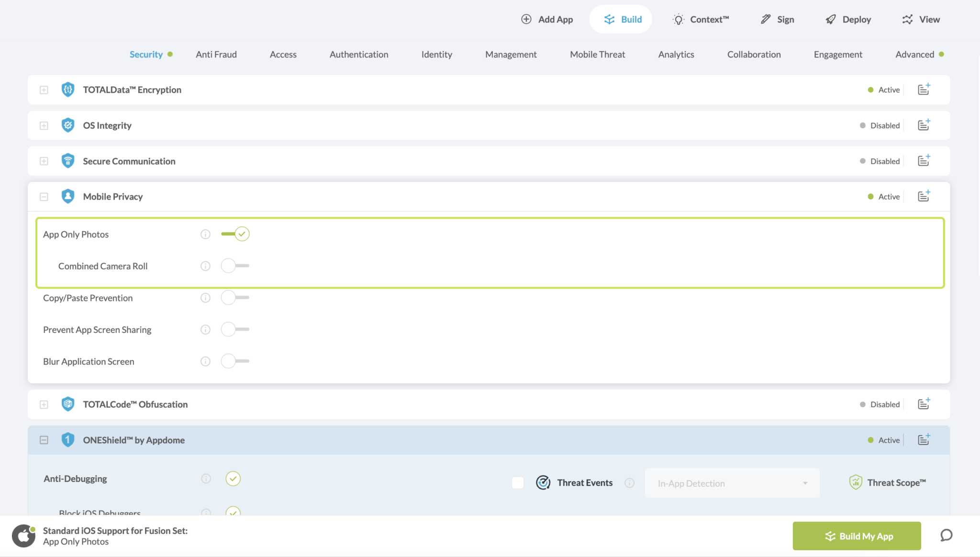This screenshot has width=980, height=557.
Task: Open the chat bubble icon
Action: pyautogui.click(x=946, y=535)
